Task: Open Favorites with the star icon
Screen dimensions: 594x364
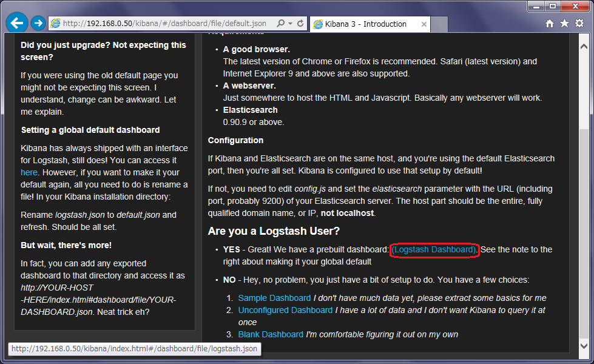Action: 564,24
